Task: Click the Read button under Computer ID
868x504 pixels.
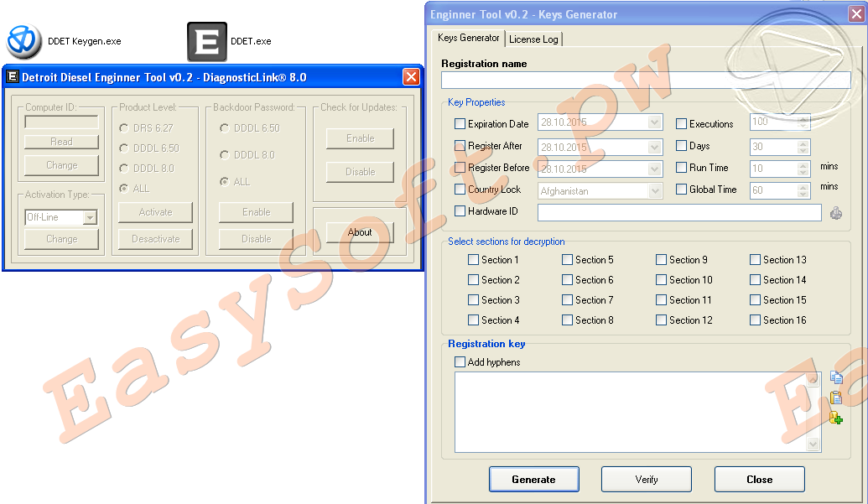Action: pyautogui.click(x=61, y=142)
